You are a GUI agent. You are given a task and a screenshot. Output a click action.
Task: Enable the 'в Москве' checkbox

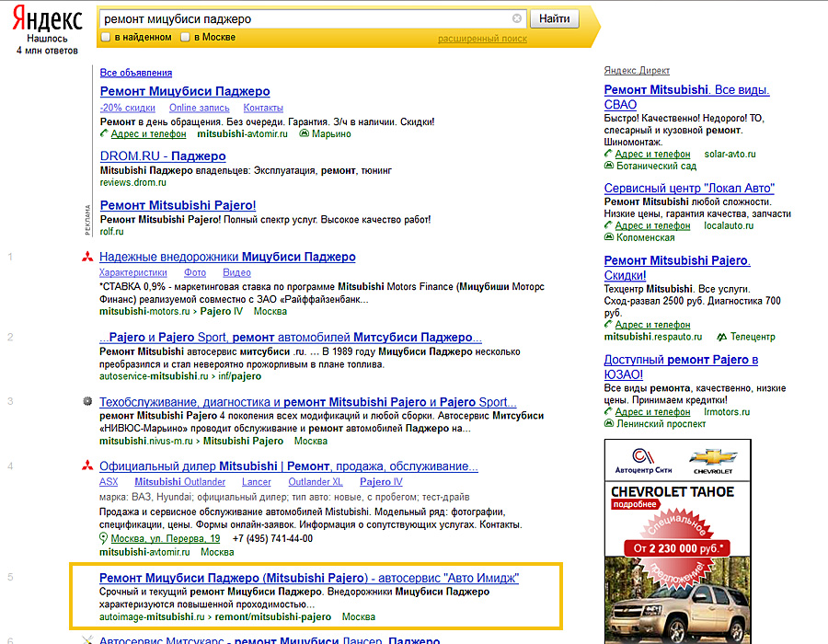pos(185,37)
